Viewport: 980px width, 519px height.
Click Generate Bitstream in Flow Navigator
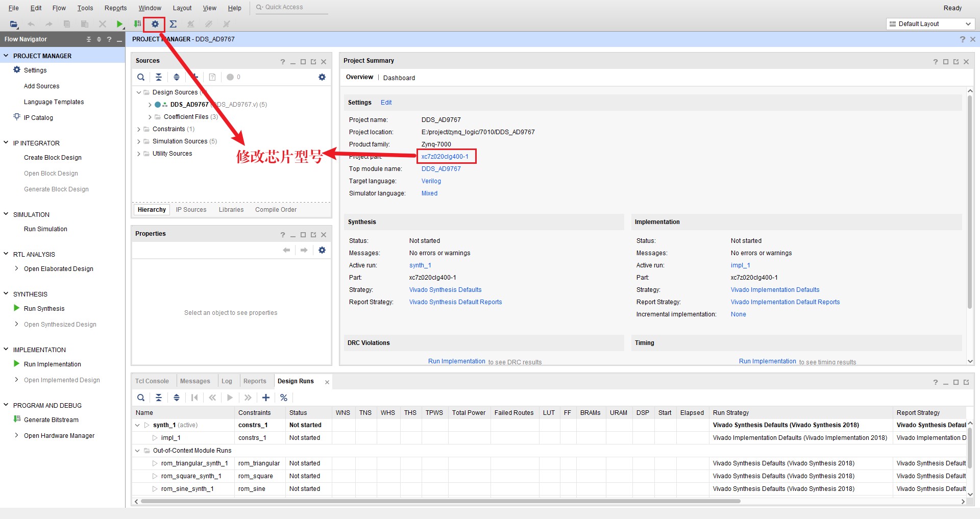point(51,420)
